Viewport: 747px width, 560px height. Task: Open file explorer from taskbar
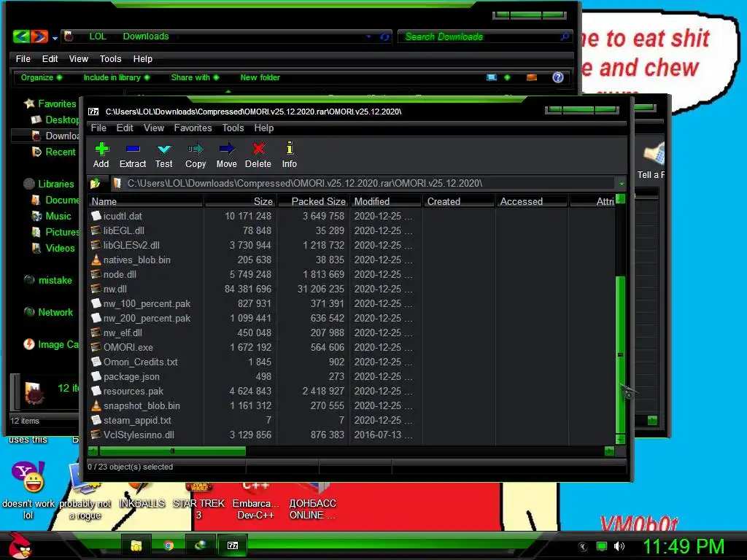tap(136, 545)
